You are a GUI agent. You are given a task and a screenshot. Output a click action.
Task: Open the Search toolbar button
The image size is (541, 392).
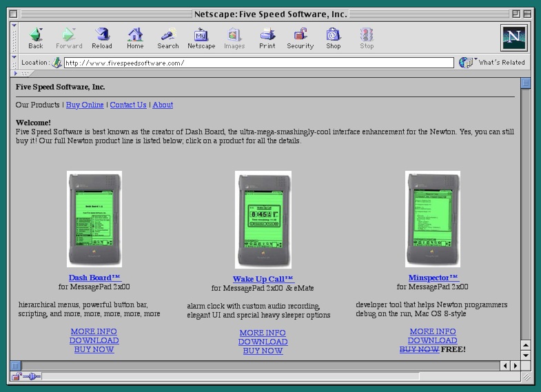click(x=168, y=39)
